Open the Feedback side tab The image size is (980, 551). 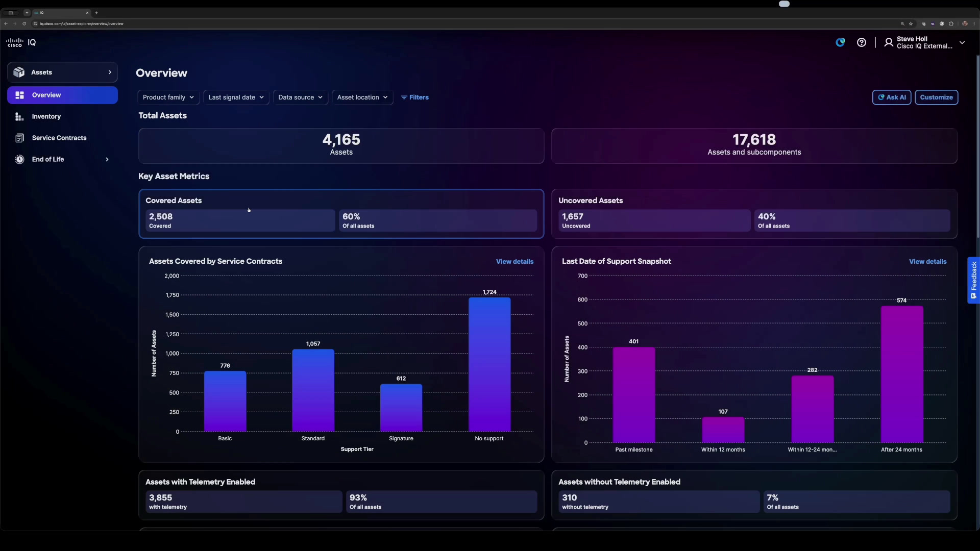click(x=973, y=281)
